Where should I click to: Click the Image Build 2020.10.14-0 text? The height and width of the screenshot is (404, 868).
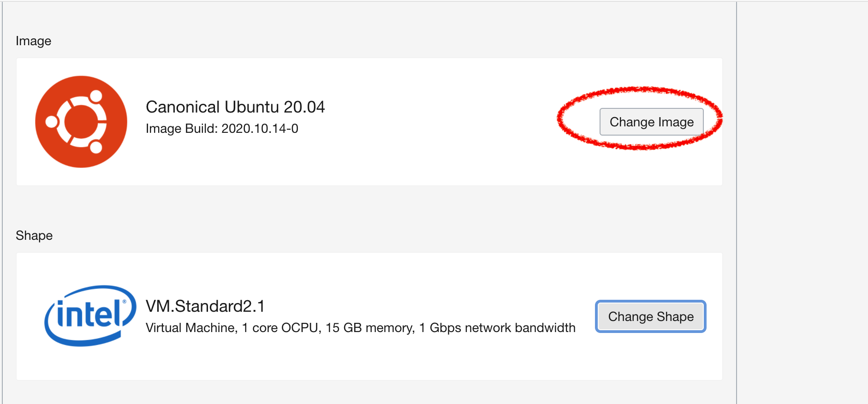tap(222, 128)
